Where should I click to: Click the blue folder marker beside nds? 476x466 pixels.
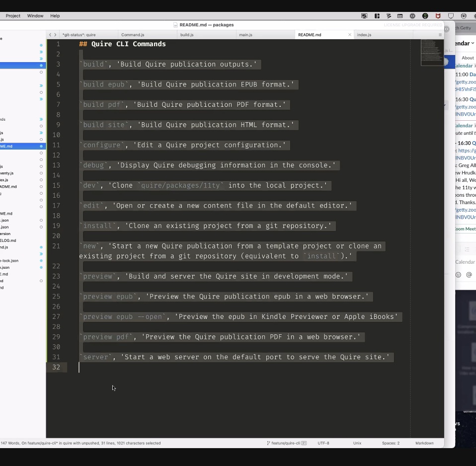41,119
